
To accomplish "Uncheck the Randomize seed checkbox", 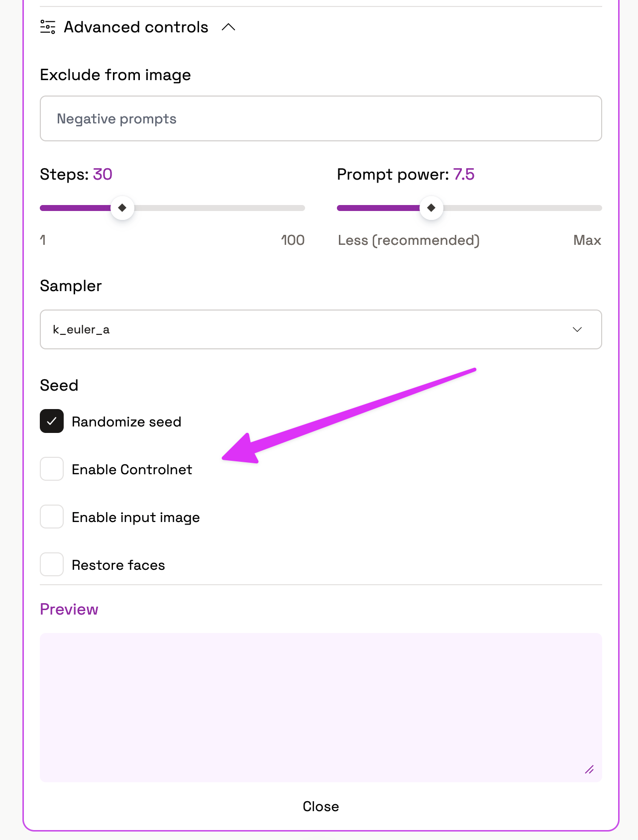I will pyautogui.click(x=52, y=421).
